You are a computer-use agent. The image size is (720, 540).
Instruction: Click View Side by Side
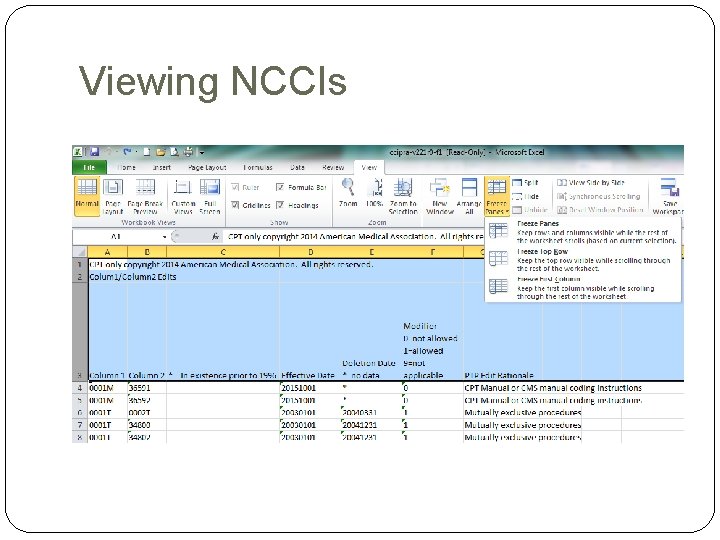[591, 182]
